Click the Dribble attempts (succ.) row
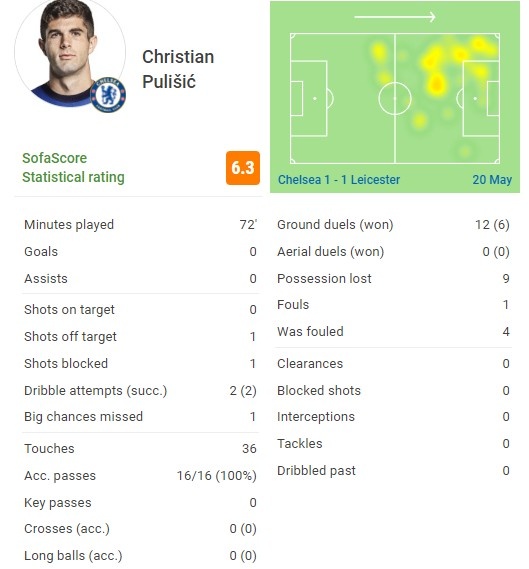 coord(140,391)
